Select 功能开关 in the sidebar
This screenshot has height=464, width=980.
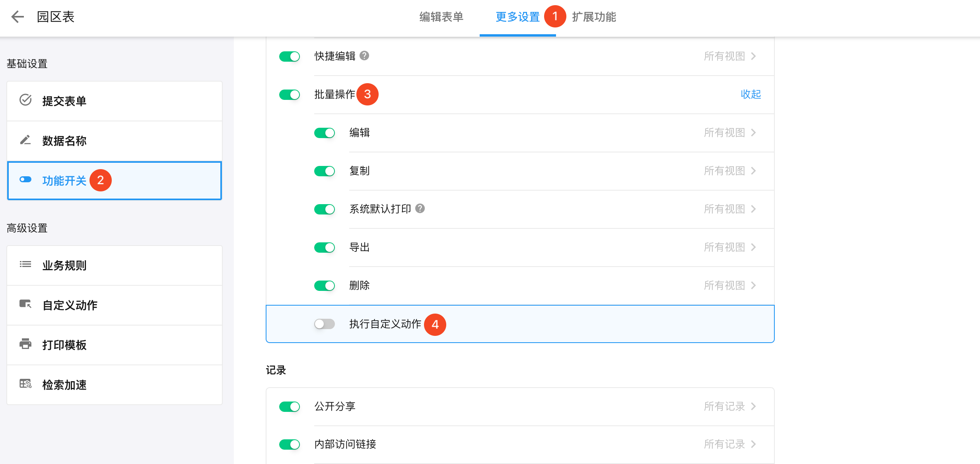pyautogui.click(x=64, y=181)
